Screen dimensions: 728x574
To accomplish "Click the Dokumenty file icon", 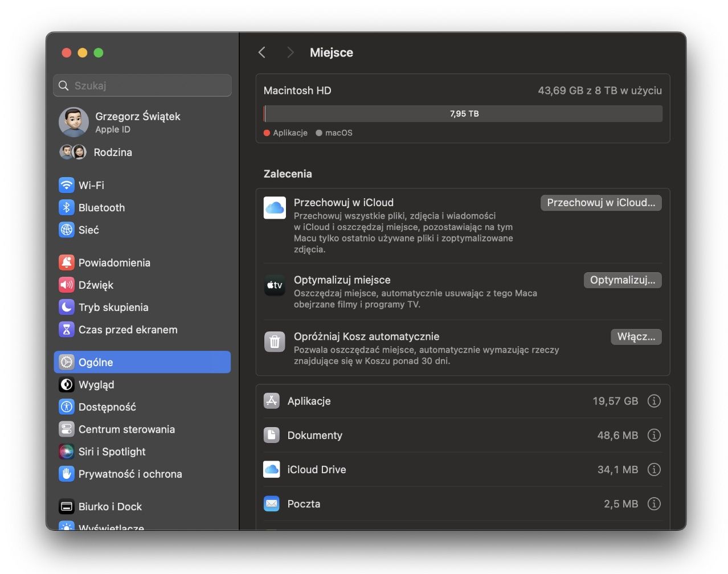I will point(272,435).
